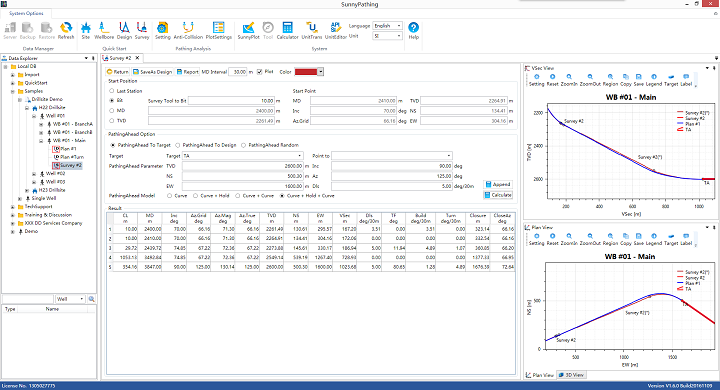Screen dimensions: 720x390
Task: Click the SaveAs Design button
Action: (x=152, y=72)
